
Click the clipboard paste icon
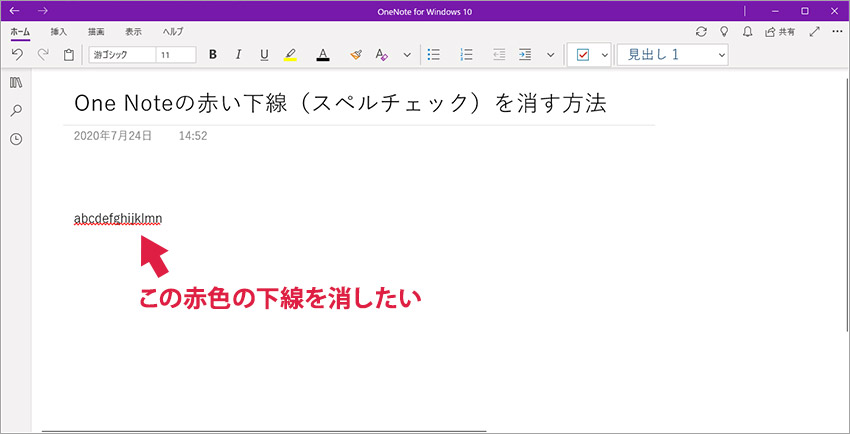point(68,55)
